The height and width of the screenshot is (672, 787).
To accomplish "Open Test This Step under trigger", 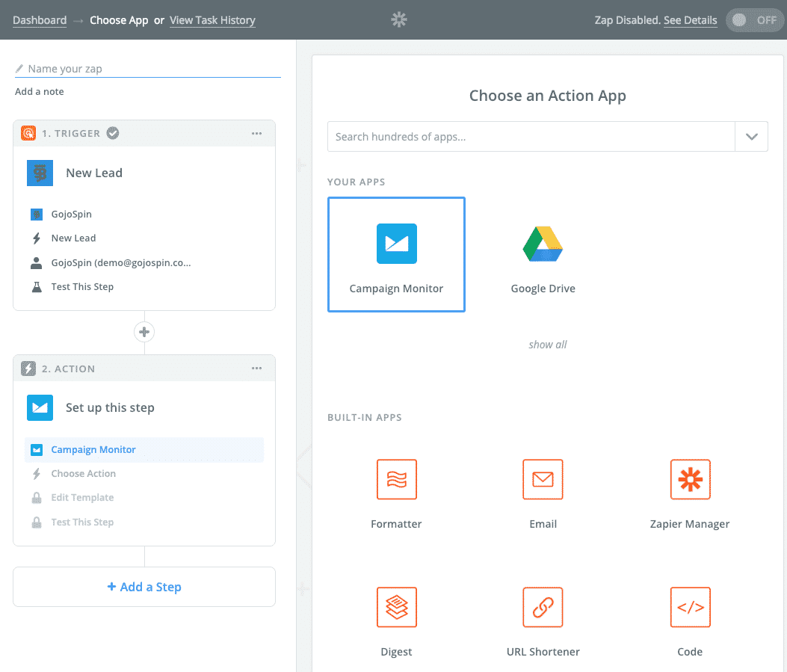I will pos(144,287).
